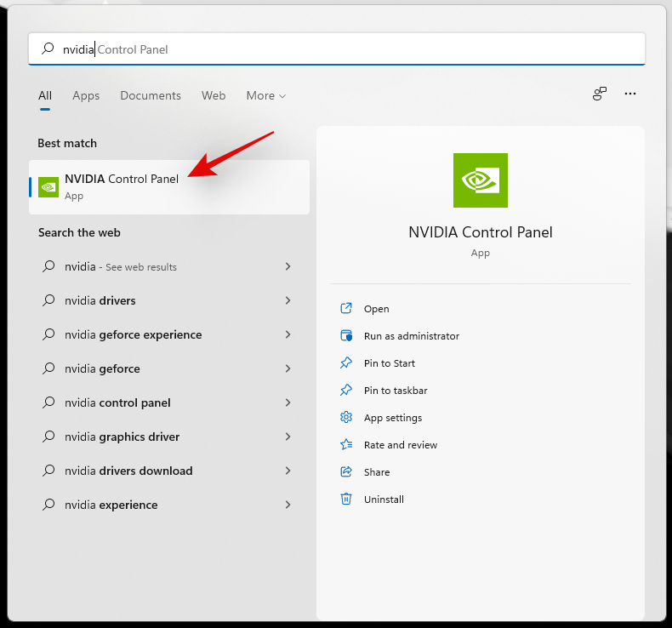Expand chevron for 'nvidia geforce experience'

(x=288, y=334)
